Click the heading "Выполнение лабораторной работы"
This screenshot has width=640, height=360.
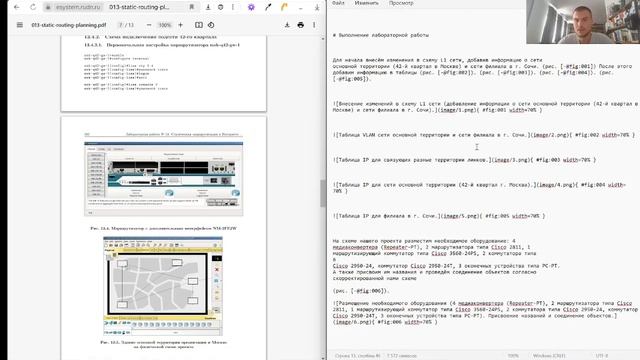(x=384, y=35)
